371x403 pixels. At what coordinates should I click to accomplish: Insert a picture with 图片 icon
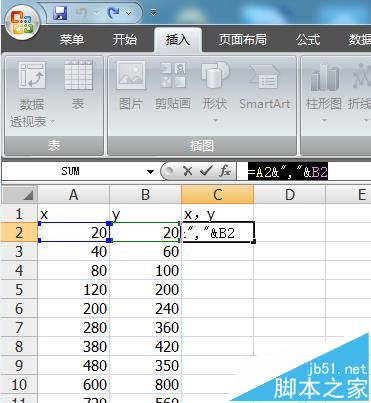click(x=131, y=75)
